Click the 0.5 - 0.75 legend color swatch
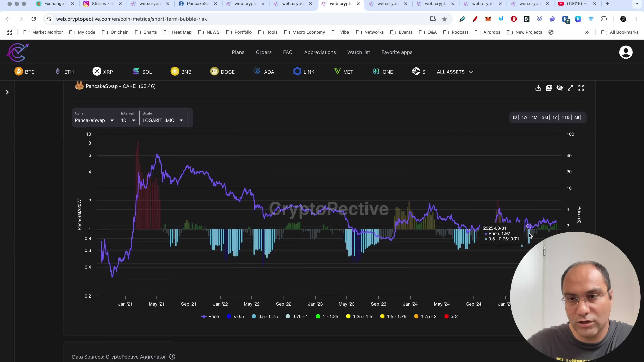This screenshot has height=362, width=644. point(254,317)
